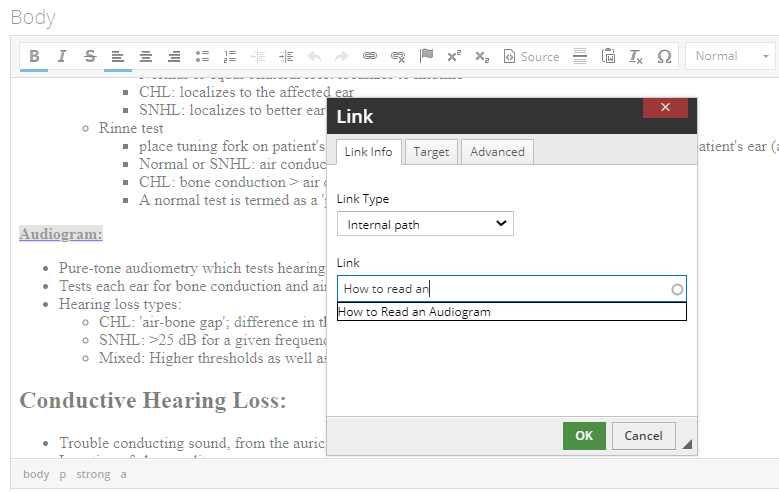Redo the last edit

[x=342, y=56]
